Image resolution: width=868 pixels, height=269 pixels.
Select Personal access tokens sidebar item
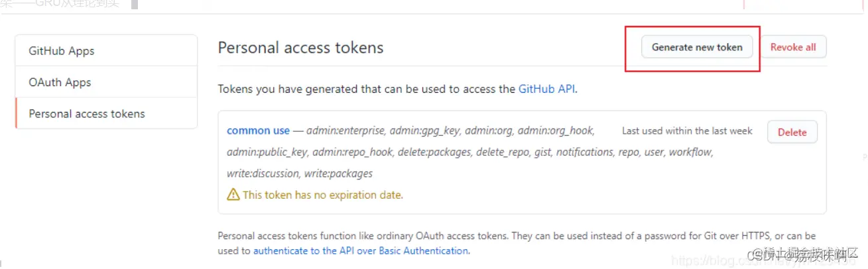click(x=87, y=113)
